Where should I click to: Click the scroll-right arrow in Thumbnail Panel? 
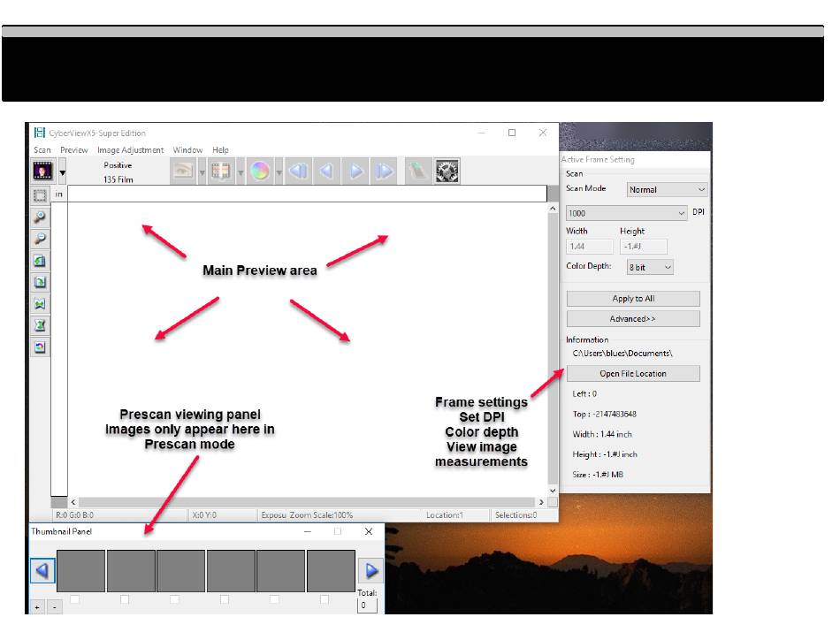[x=371, y=571]
